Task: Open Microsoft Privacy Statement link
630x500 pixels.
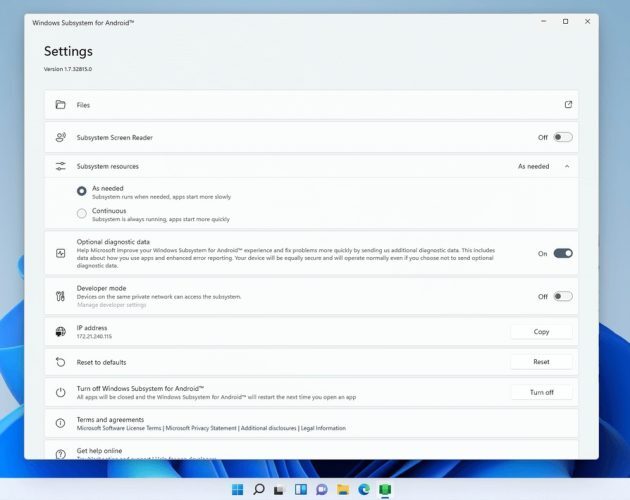Action: (201, 428)
